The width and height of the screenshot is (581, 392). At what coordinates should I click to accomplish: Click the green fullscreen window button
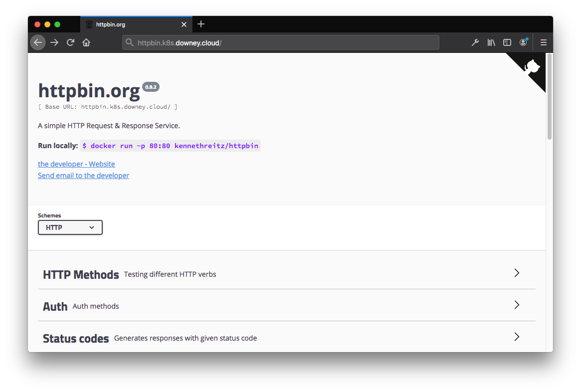tap(57, 24)
